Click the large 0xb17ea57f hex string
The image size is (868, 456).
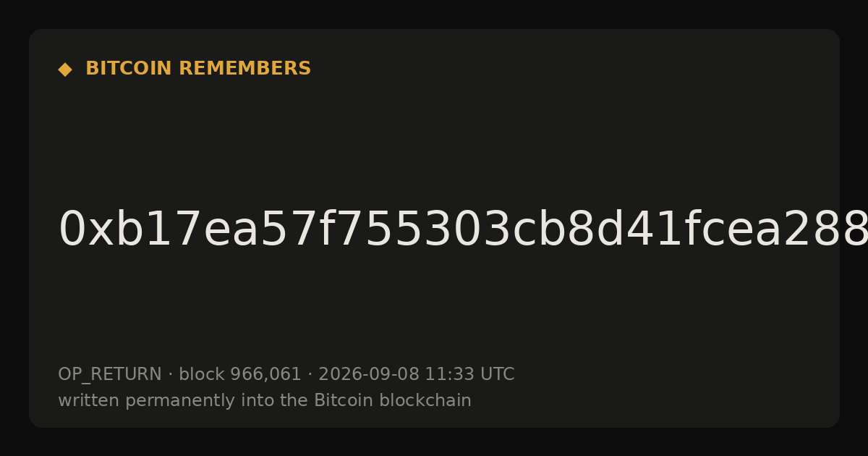[x=463, y=230]
